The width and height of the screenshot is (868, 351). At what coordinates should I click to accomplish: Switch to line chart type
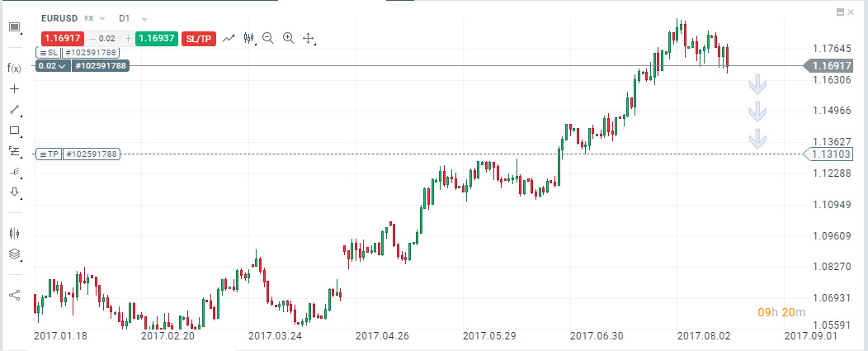coord(229,38)
